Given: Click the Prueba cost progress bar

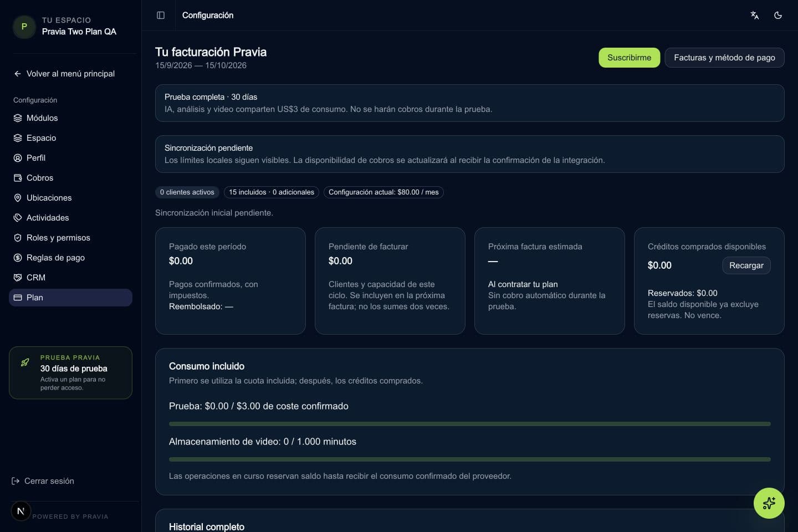Looking at the screenshot, I should [469, 424].
